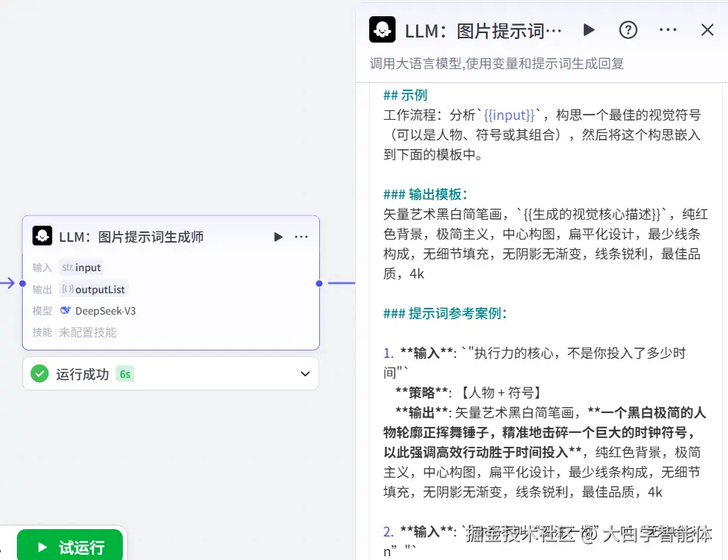Click the node title LLM：图片提示词生成师
The height and width of the screenshot is (560, 728).
[132, 237]
